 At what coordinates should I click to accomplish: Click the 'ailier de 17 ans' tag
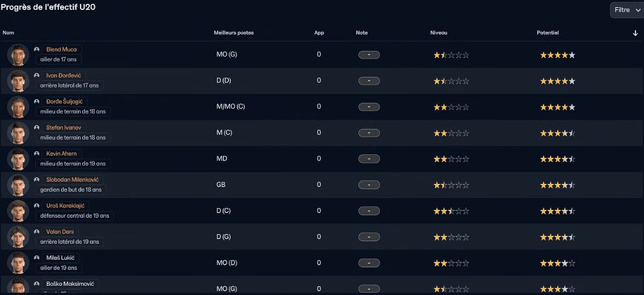coord(59,59)
